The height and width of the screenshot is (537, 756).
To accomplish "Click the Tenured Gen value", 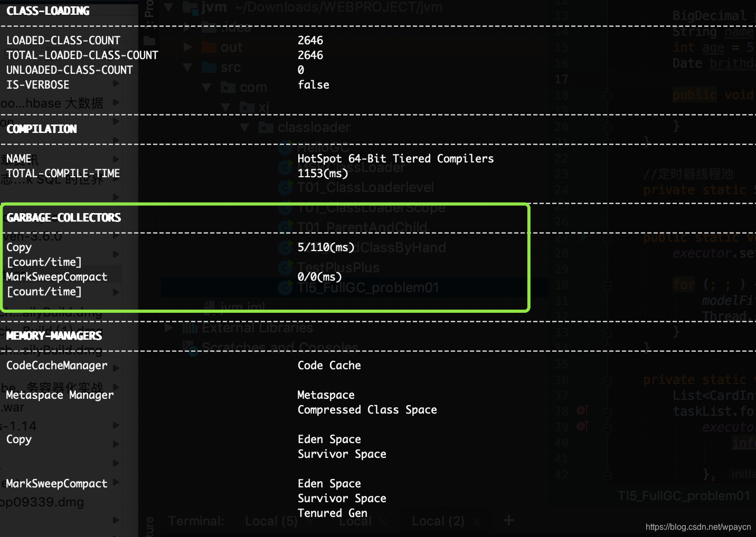I will (x=333, y=513).
